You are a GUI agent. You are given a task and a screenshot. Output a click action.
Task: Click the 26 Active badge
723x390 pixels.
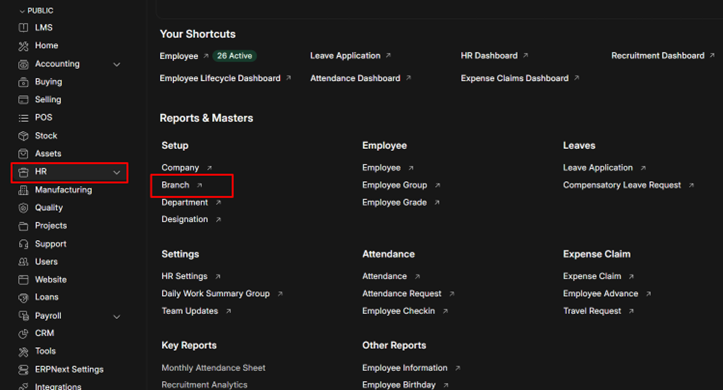[x=234, y=56]
